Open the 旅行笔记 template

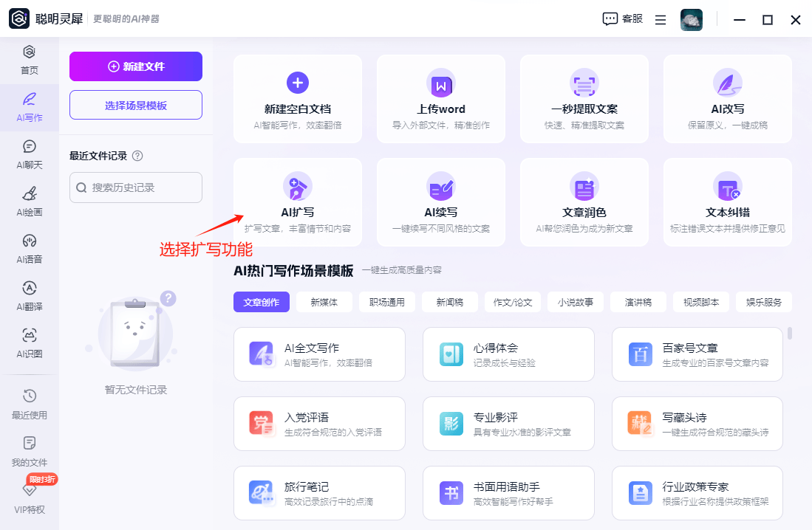click(x=319, y=493)
